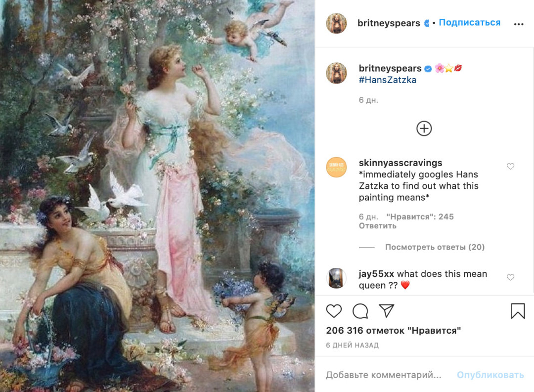
Task: Click Ответить to reply to the comment
Action: coord(378,226)
